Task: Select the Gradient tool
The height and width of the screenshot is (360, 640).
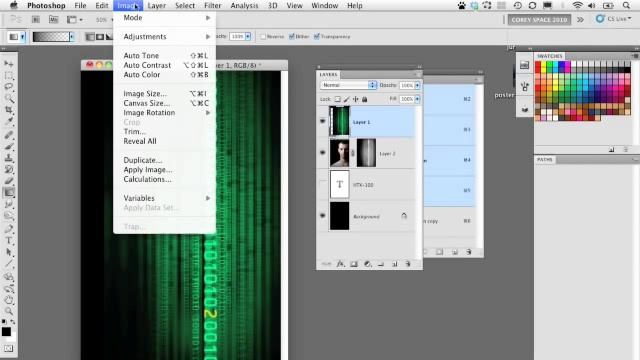Action: [x=9, y=192]
